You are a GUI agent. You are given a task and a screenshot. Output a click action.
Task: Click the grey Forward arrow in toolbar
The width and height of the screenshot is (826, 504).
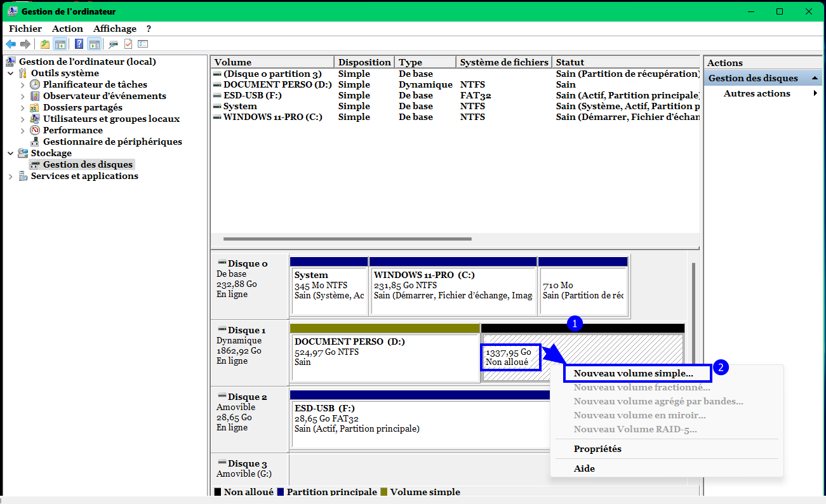[x=25, y=44]
